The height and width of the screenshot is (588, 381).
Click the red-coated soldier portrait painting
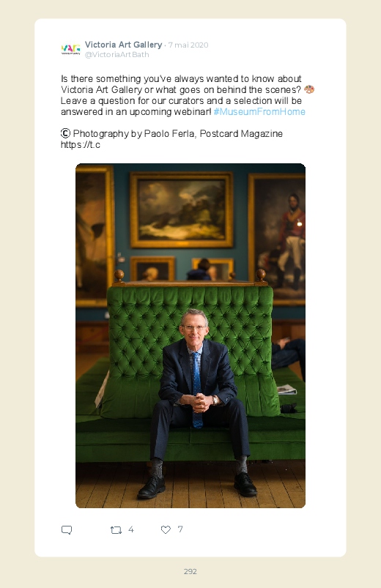coord(277,239)
